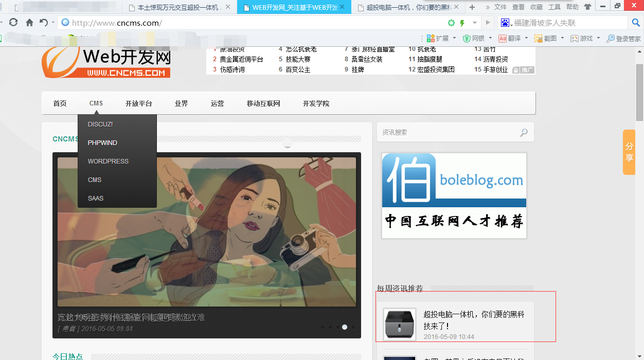Open 开放平台 in the navigation bar
This screenshot has width=644, height=360.
tap(139, 103)
